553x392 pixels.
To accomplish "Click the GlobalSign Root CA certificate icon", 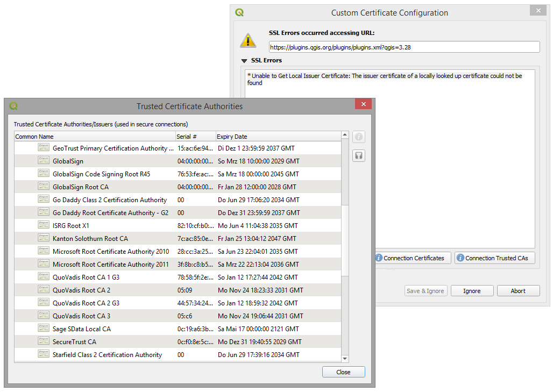I will 44,186.
